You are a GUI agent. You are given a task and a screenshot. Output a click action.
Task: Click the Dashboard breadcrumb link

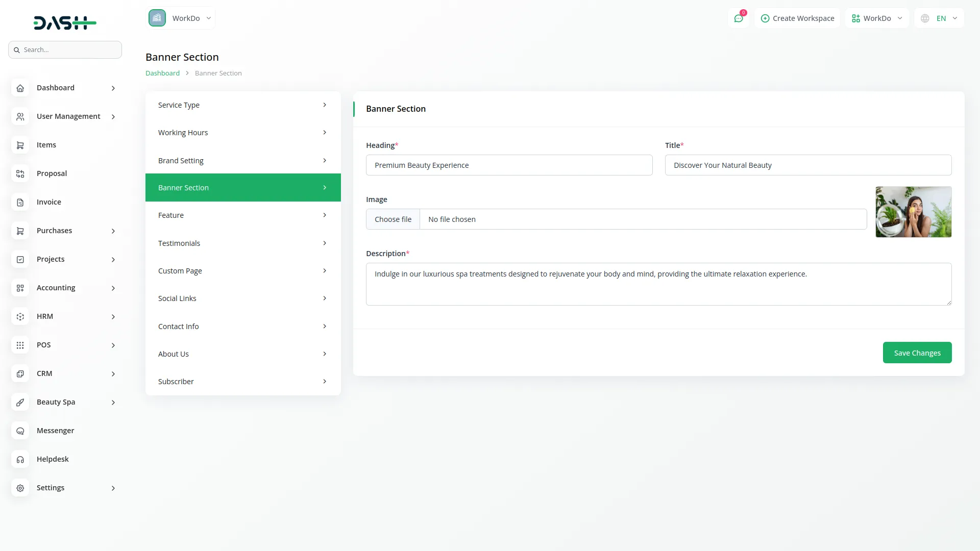[162, 73]
